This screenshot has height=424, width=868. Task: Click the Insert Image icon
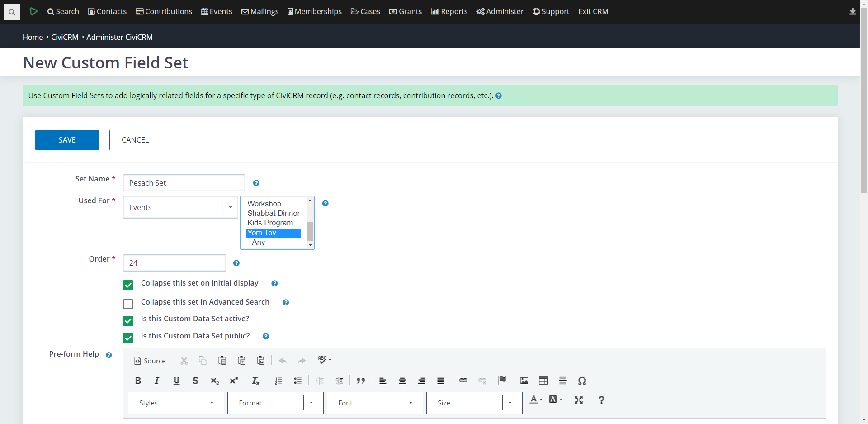pos(524,381)
